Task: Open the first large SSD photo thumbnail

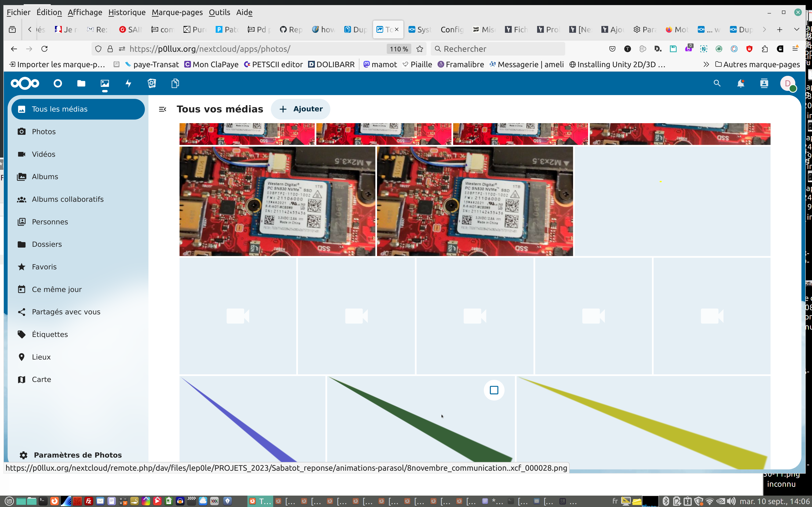Action: 277,201
